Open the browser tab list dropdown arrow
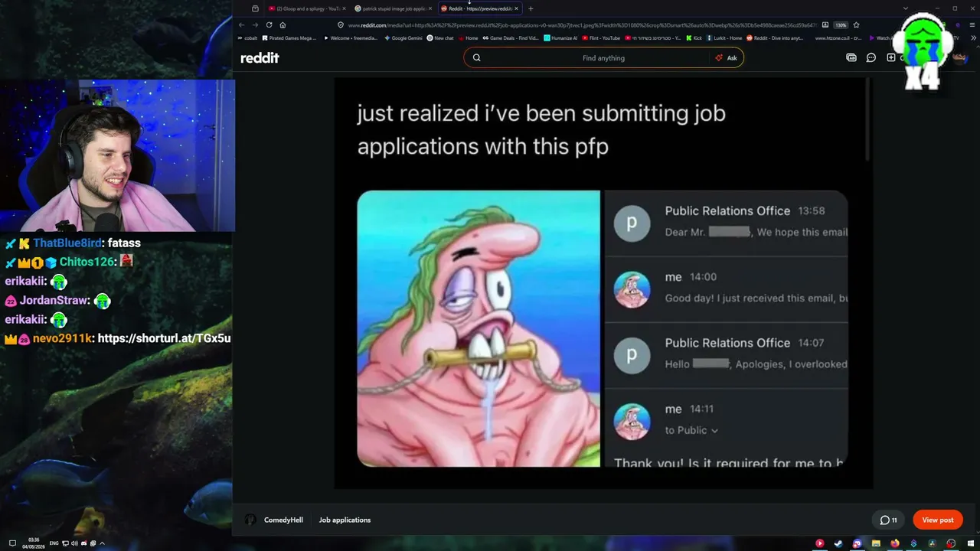Viewport: 980px width, 551px height. (906, 8)
